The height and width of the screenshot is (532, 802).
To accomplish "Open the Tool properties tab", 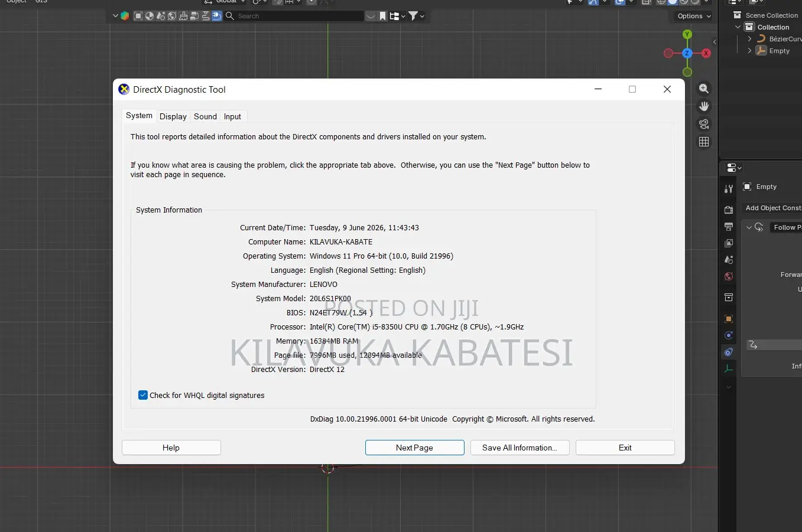I will pos(729,189).
